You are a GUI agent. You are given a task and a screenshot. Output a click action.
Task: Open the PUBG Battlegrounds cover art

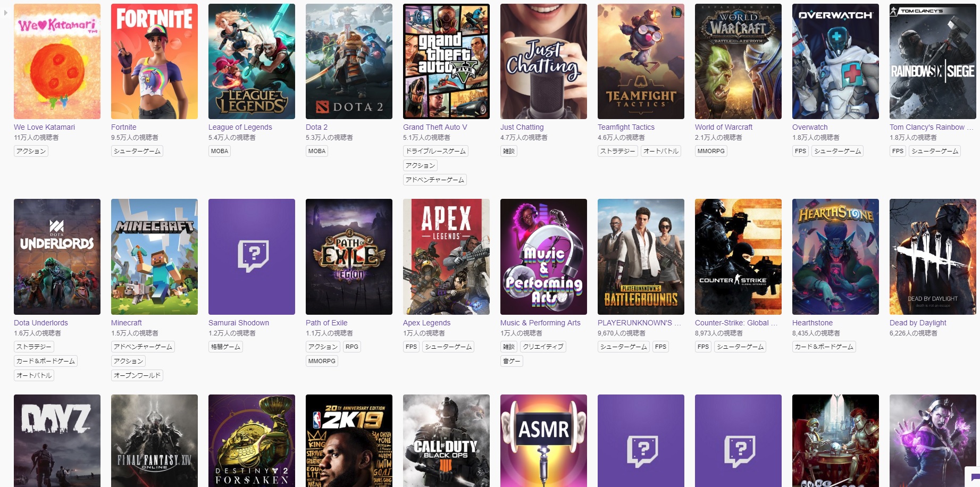coord(641,257)
